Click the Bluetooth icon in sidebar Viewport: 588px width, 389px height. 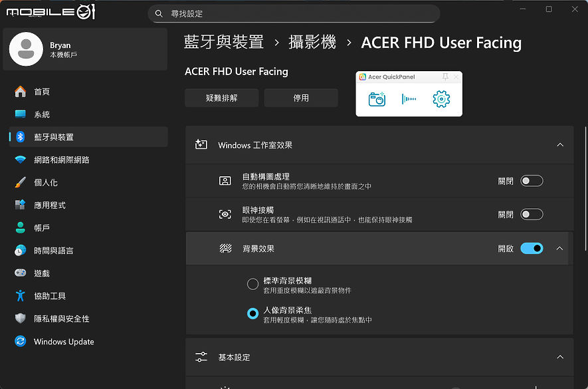click(20, 137)
